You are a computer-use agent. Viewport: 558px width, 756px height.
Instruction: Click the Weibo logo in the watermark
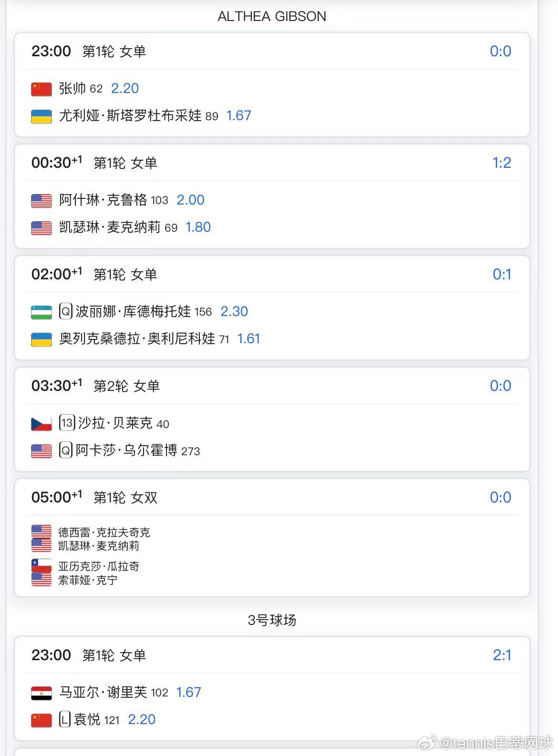[x=427, y=743]
